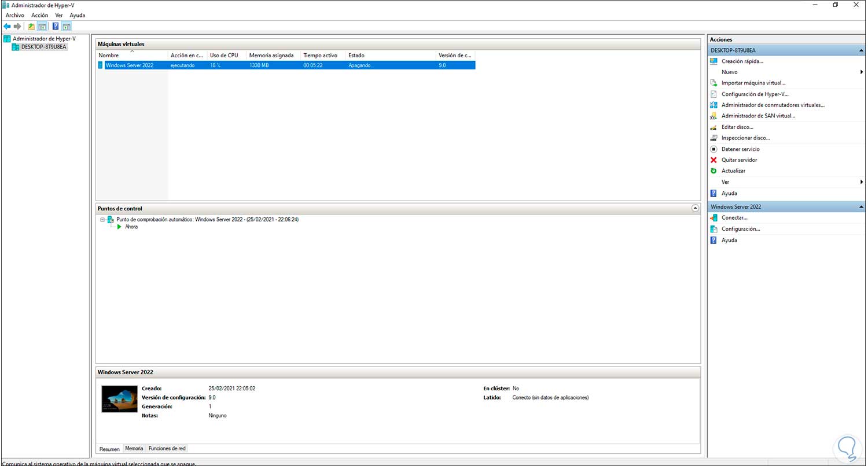
Task: Click the Configuración de Hyper-V icon
Action: pos(713,94)
